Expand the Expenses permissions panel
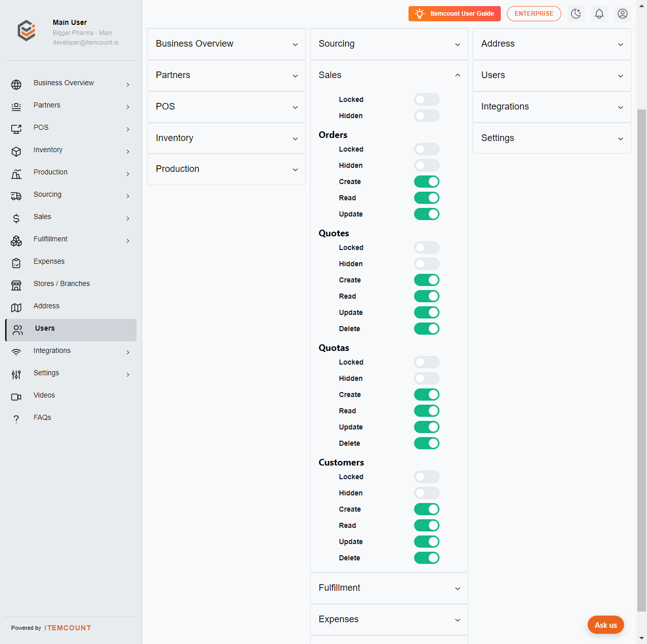The width and height of the screenshot is (647, 644). [389, 620]
